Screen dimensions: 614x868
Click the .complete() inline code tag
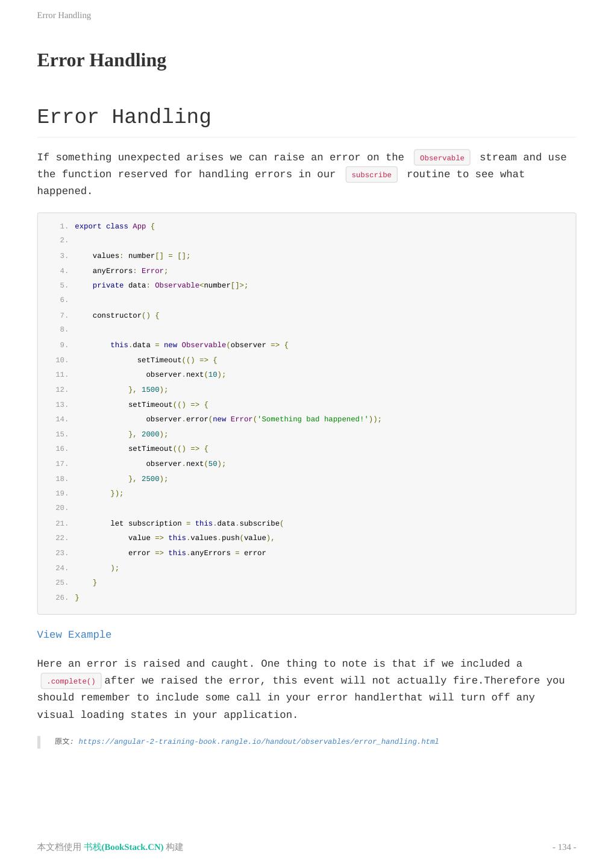point(71,681)
